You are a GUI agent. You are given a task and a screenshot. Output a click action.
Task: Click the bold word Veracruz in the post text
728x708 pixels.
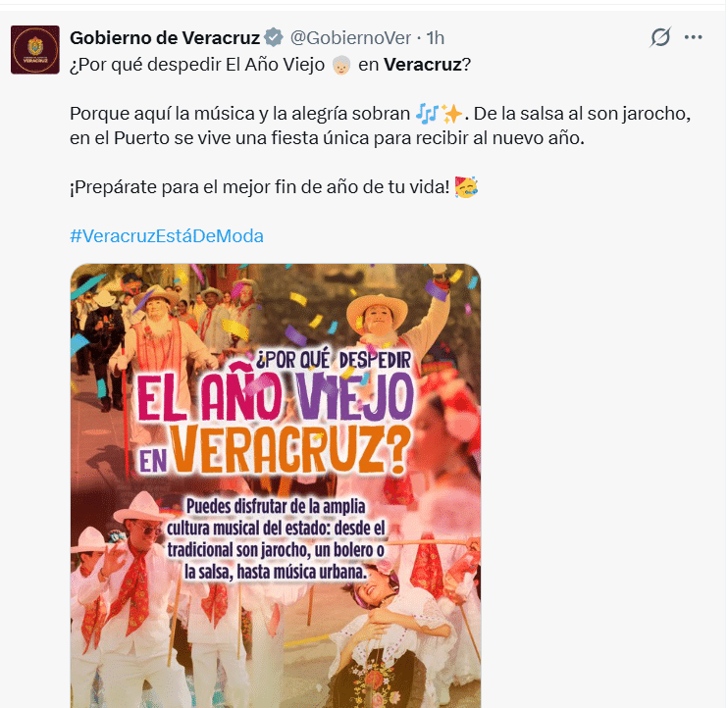(423, 65)
